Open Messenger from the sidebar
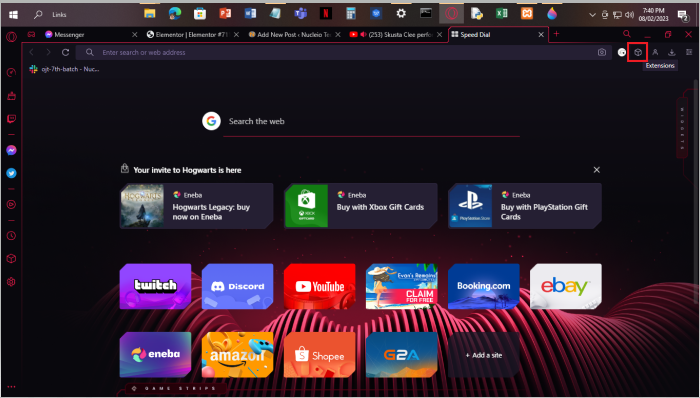Screen dimensions: 700x398 12,150
